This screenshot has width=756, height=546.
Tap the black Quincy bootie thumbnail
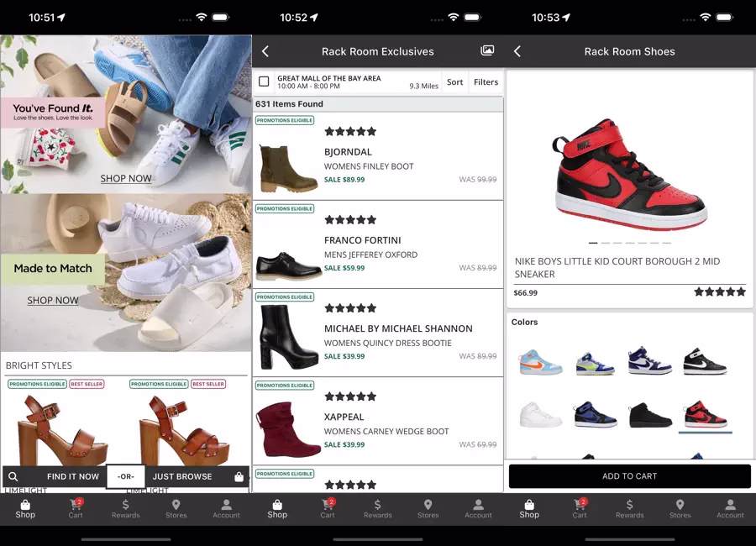tap(288, 337)
